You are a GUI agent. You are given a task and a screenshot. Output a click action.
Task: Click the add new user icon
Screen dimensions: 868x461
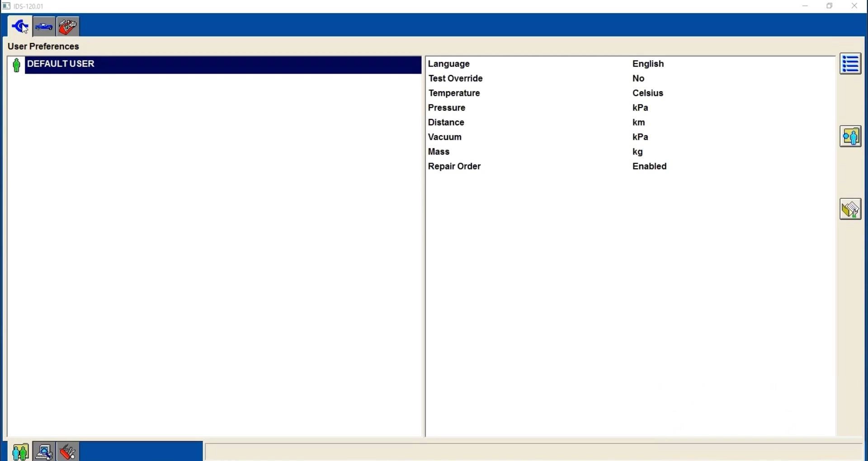(850, 136)
